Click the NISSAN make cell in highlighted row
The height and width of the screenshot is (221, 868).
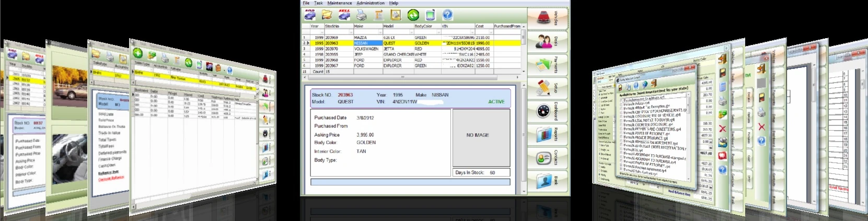[368, 43]
